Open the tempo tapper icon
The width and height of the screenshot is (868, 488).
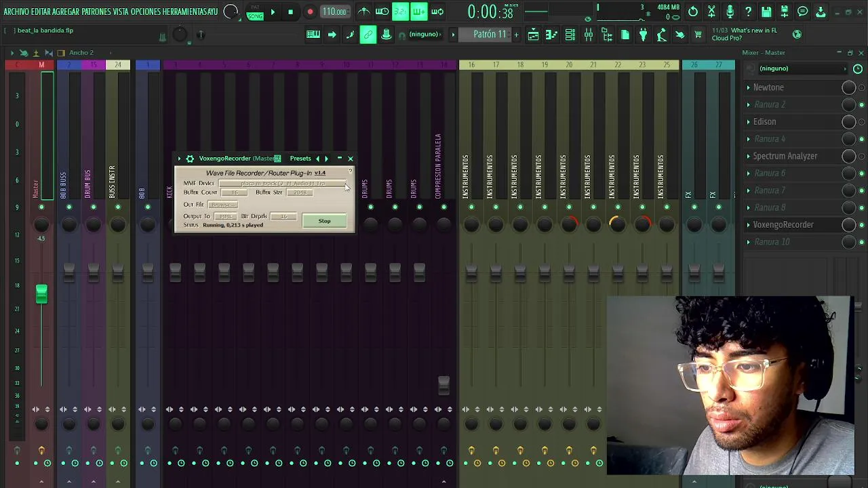click(662, 35)
